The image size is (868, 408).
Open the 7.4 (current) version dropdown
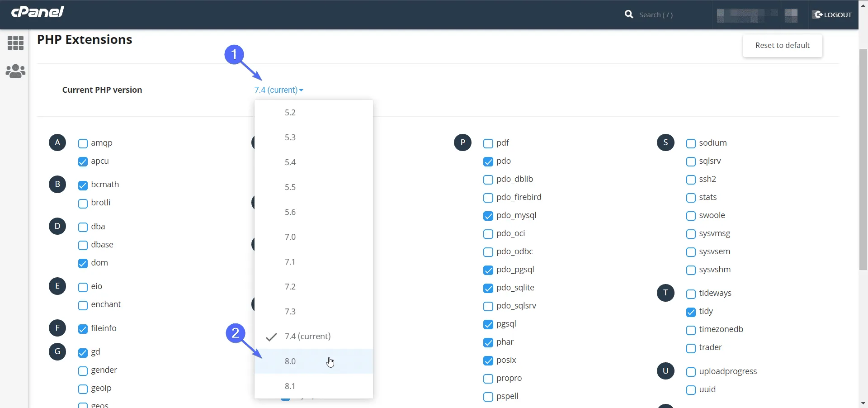click(x=278, y=90)
